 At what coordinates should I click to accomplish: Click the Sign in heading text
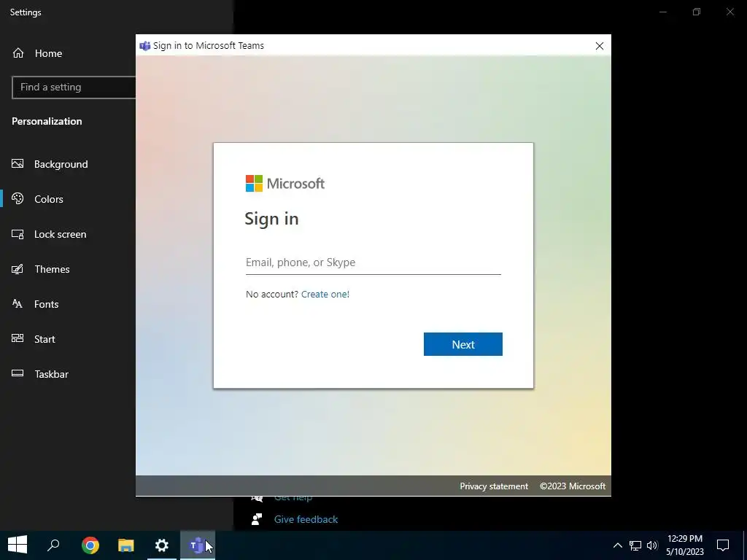point(271,219)
